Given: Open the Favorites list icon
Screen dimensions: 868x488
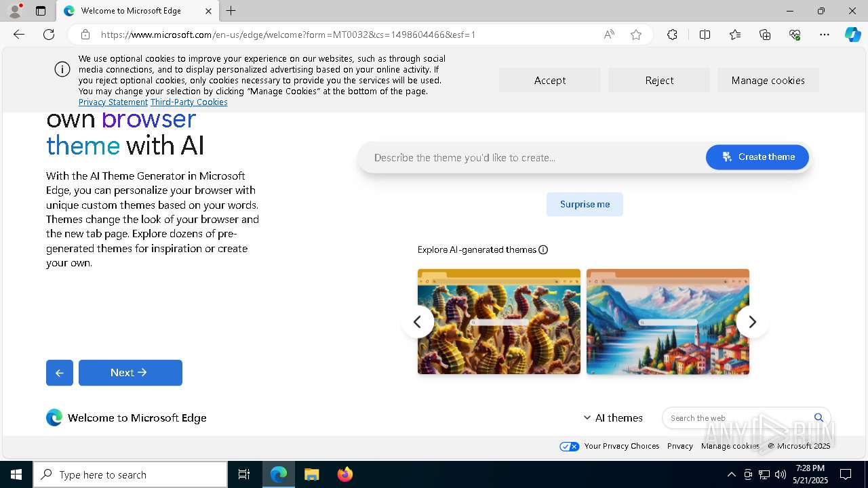Looking at the screenshot, I should pos(735,35).
